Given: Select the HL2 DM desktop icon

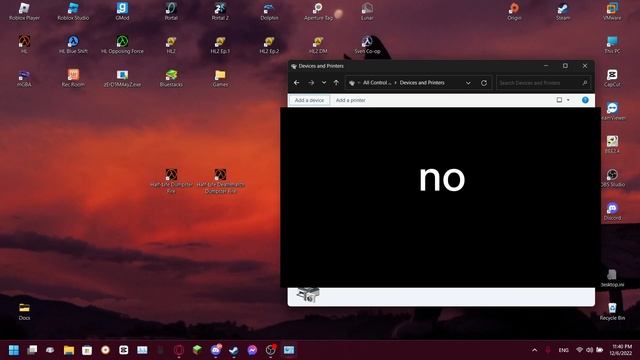Looking at the screenshot, I should pyautogui.click(x=318, y=44).
